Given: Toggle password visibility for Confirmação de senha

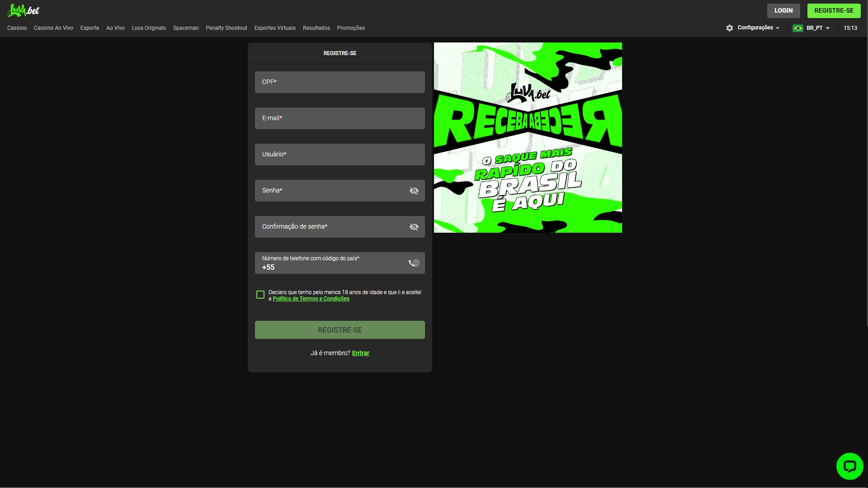Looking at the screenshot, I should (x=414, y=227).
